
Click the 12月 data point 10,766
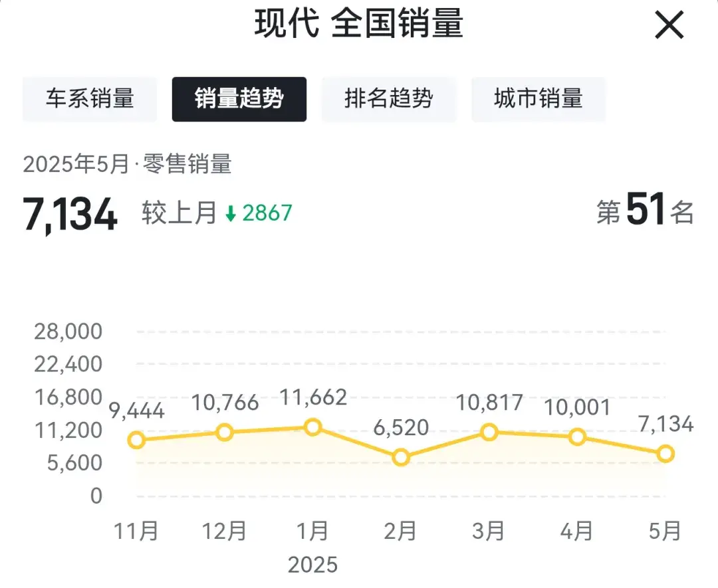225,433
